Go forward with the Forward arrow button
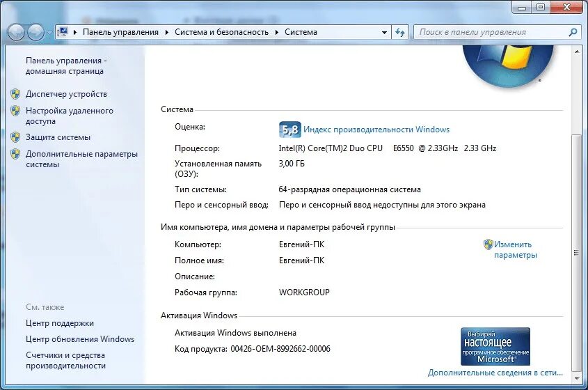 36,32
